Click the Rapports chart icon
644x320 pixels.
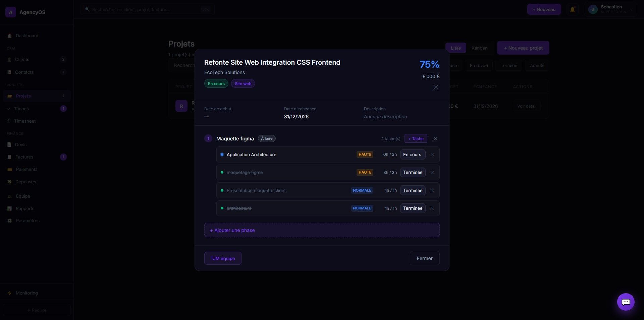click(x=9, y=209)
